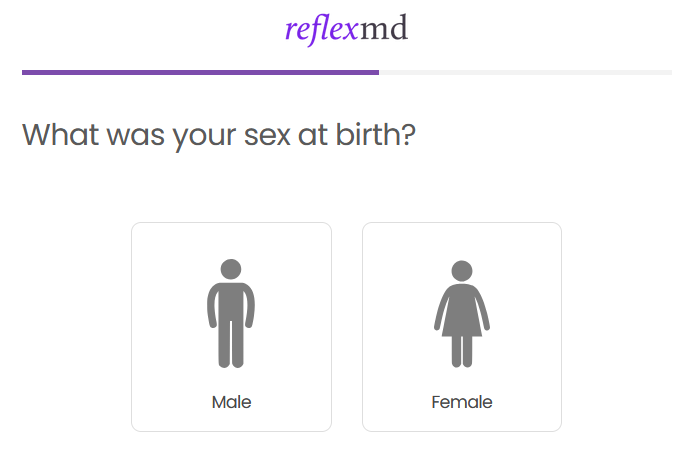Answer Male to the sex question

pyautogui.click(x=231, y=327)
